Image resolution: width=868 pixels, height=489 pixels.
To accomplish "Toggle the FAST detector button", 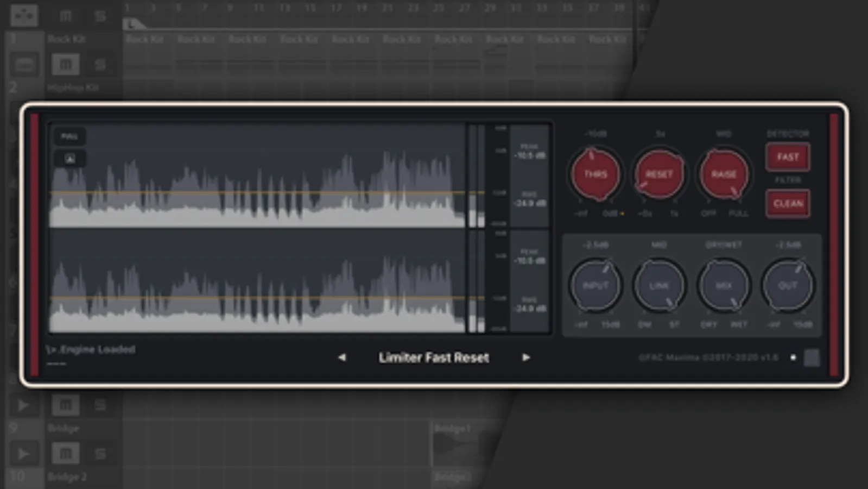I will point(788,157).
